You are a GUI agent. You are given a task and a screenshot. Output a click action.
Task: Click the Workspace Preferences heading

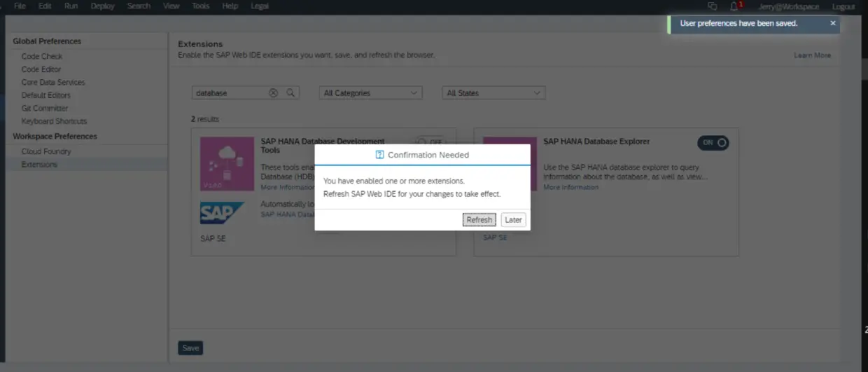pyautogui.click(x=55, y=137)
